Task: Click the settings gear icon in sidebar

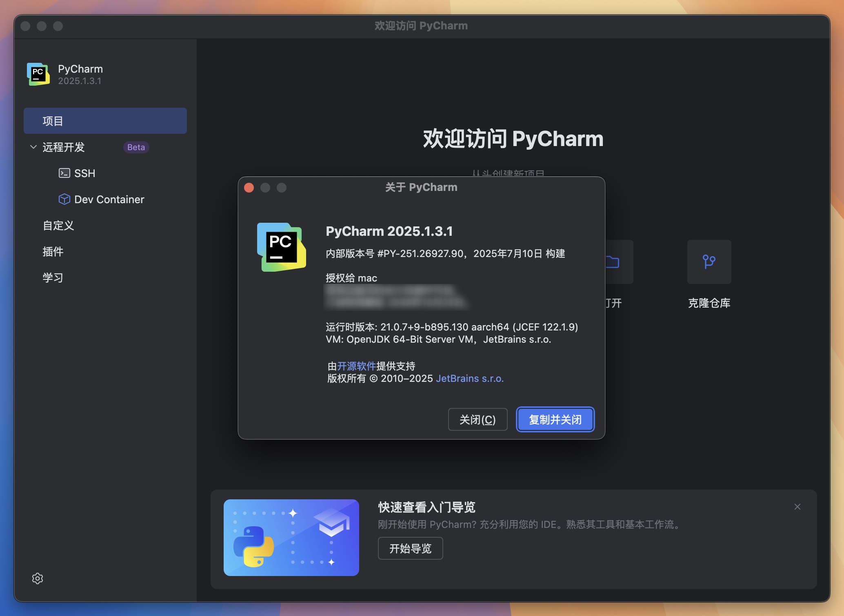Action: (x=38, y=578)
